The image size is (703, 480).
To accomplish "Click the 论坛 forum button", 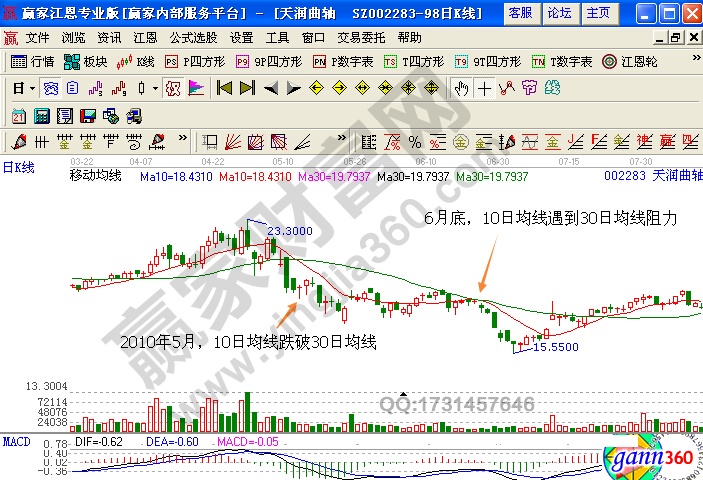I will (x=560, y=12).
